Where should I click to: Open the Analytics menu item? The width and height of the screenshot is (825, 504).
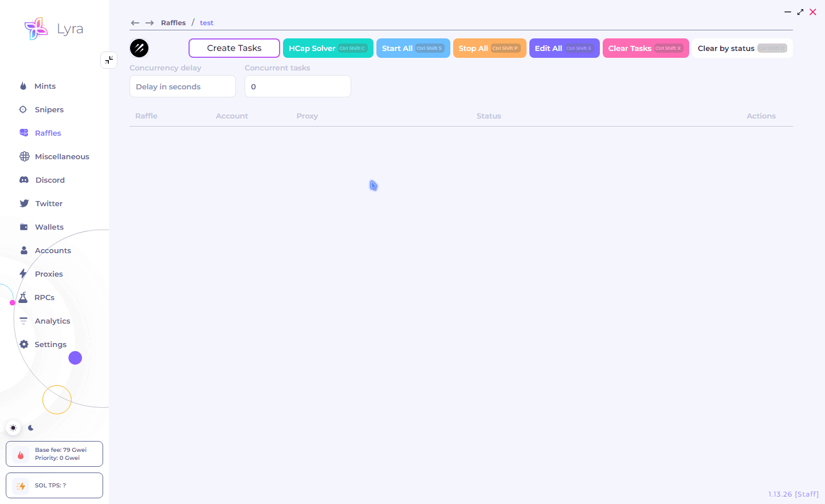[52, 321]
